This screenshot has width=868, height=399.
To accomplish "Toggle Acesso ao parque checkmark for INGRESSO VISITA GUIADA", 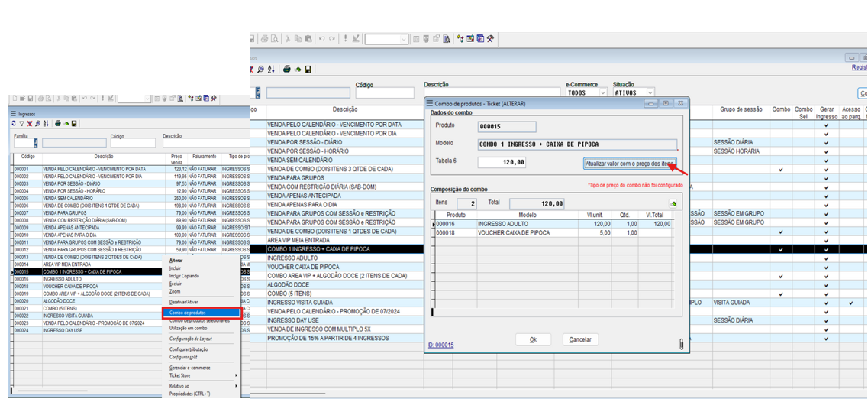I will point(850,303).
